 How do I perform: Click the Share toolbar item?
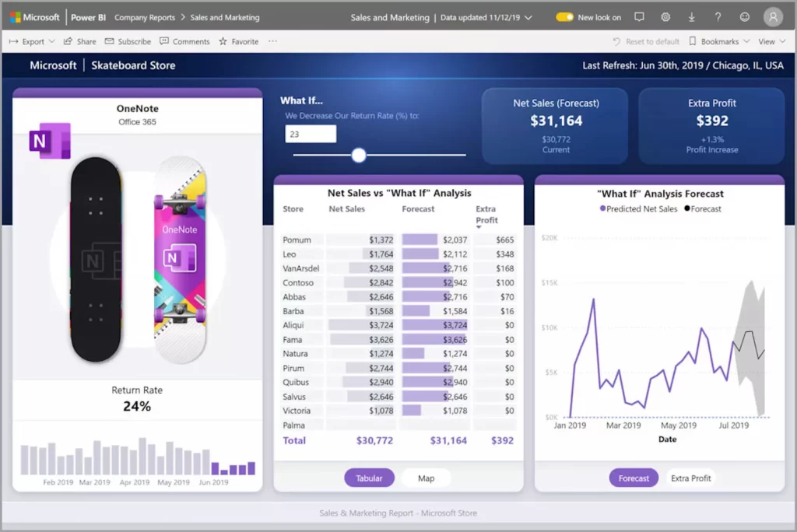coord(80,41)
